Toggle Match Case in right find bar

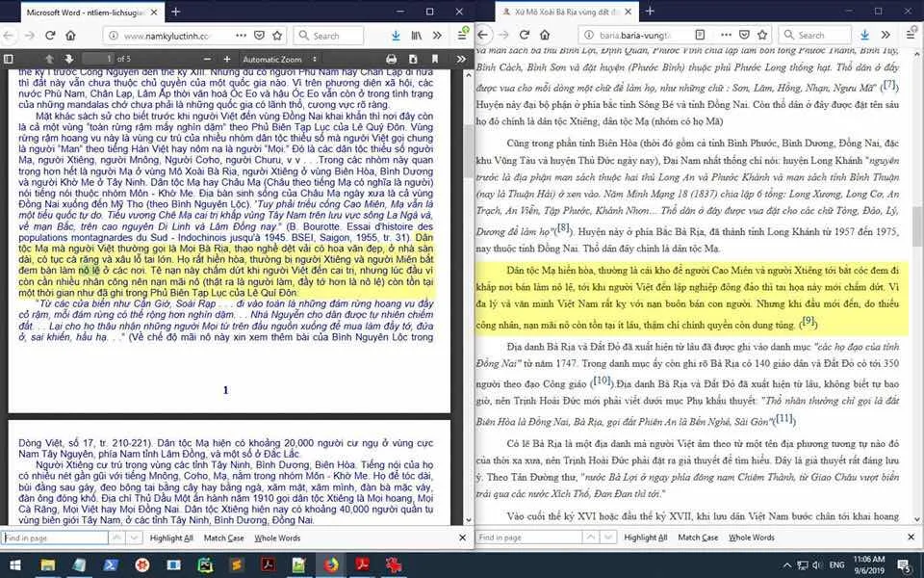pos(699,538)
